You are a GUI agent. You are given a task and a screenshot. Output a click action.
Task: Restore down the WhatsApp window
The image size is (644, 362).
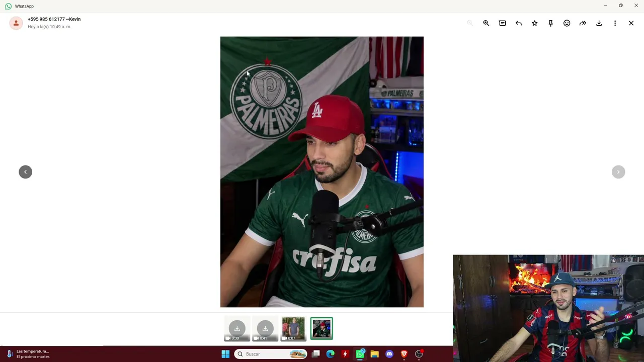620,6
